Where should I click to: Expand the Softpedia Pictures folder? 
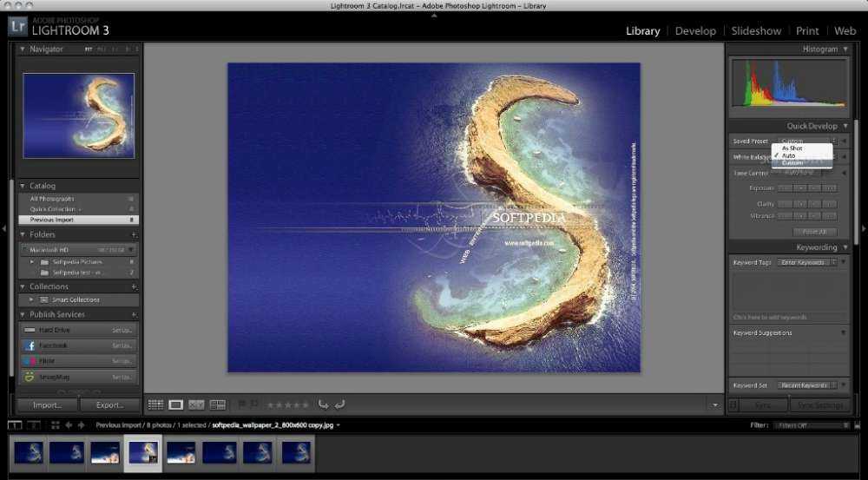(x=31, y=262)
